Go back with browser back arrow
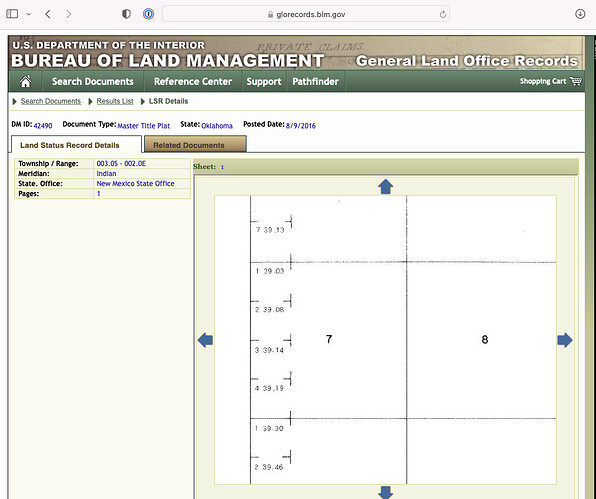Screen dimensions: 596x499 tap(48, 14)
